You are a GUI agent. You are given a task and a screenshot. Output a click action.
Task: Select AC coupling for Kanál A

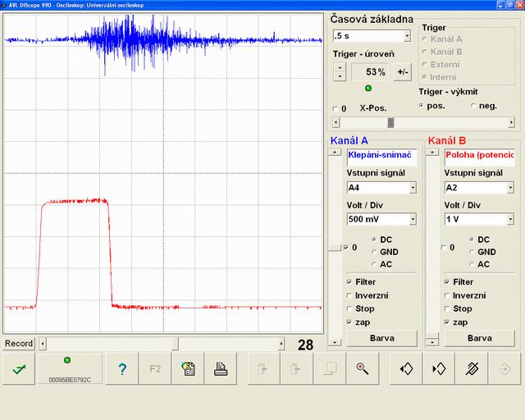coord(375,264)
